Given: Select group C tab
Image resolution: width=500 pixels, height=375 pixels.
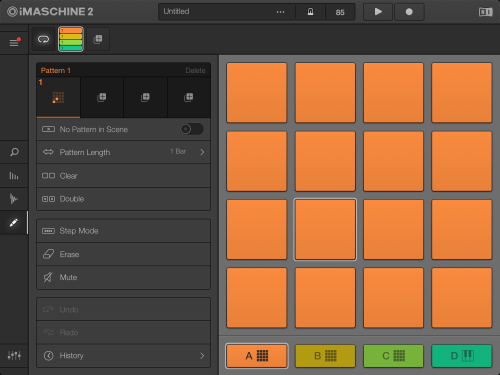Looking at the screenshot, I should coord(393,356).
